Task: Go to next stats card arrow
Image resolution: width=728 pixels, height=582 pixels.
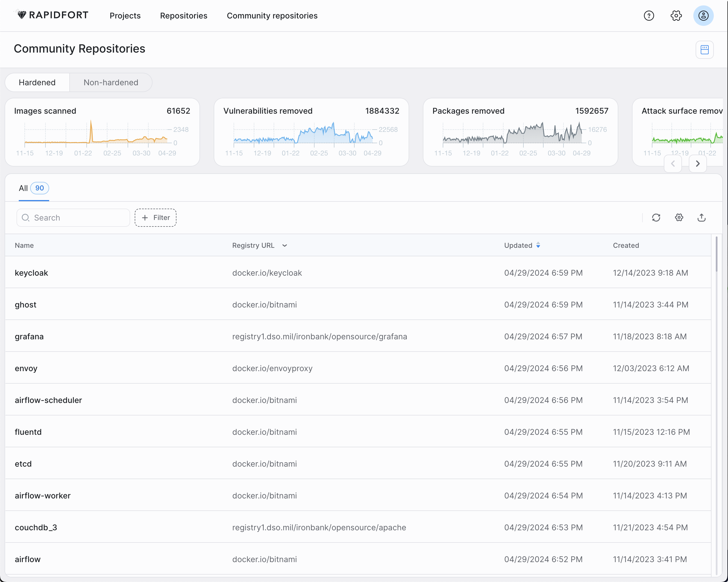Action: 698,163
